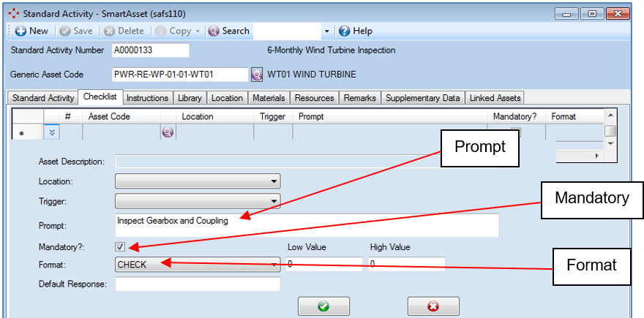644x318 pixels.
Task: Click the Mandatory? column header
Action: tap(515, 116)
